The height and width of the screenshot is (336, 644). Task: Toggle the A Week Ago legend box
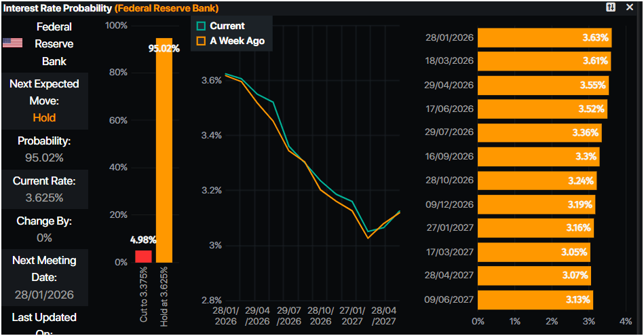point(200,41)
